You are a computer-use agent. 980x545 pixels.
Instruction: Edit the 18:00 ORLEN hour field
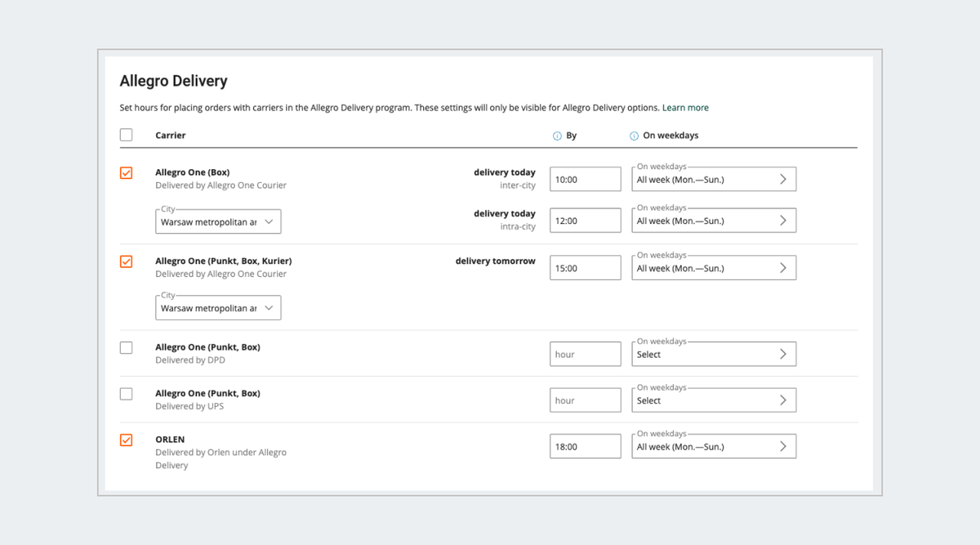click(x=586, y=446)
